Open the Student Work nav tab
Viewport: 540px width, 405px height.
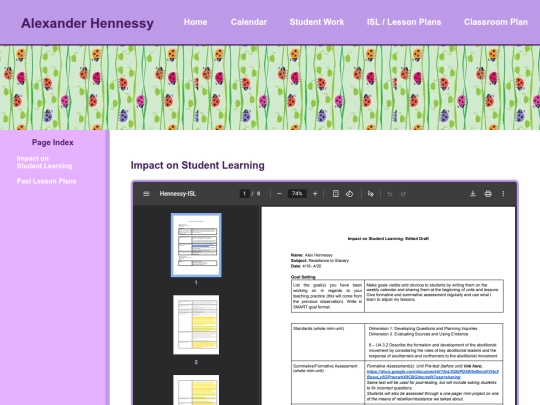pyautogui.click(x=317, y=22)
